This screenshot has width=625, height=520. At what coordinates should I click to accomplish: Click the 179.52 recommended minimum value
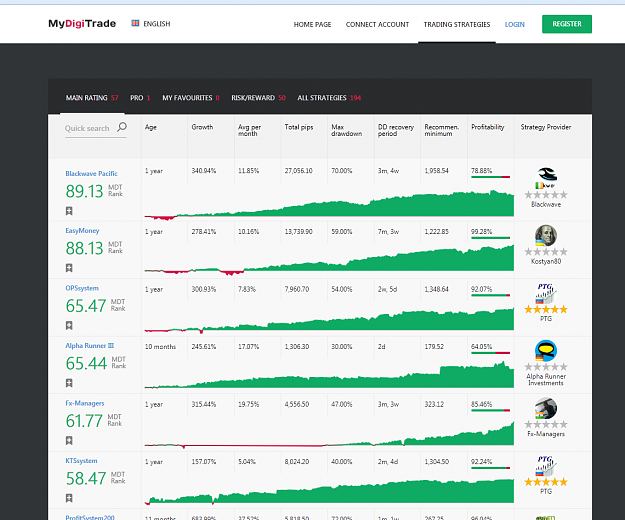tap(434, 347)
